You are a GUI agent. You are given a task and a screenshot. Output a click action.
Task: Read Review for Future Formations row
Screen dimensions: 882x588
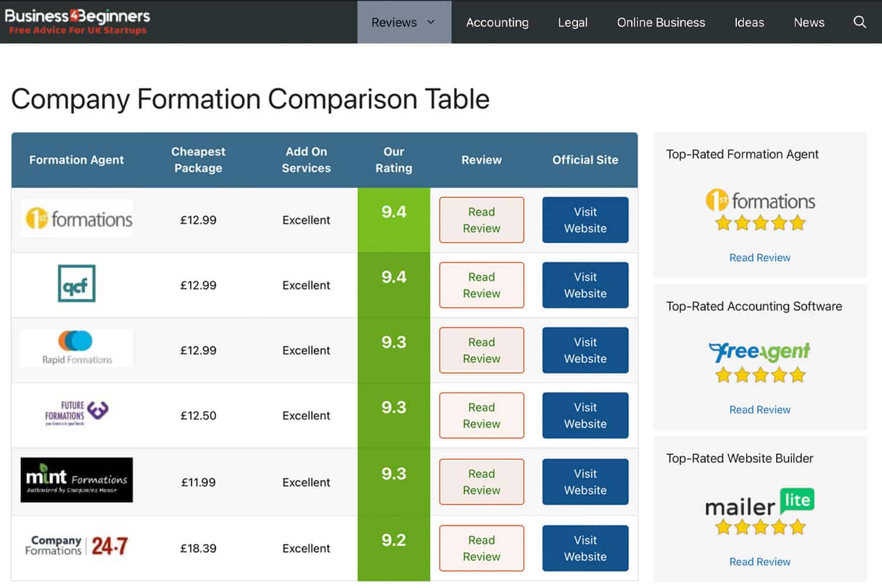[482, 416]
